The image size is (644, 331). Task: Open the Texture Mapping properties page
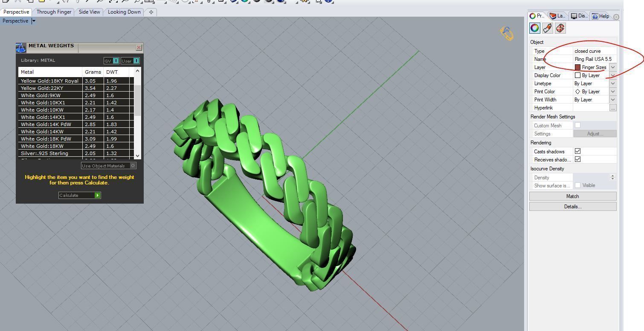pyautogui.click(x=560, y=28)
